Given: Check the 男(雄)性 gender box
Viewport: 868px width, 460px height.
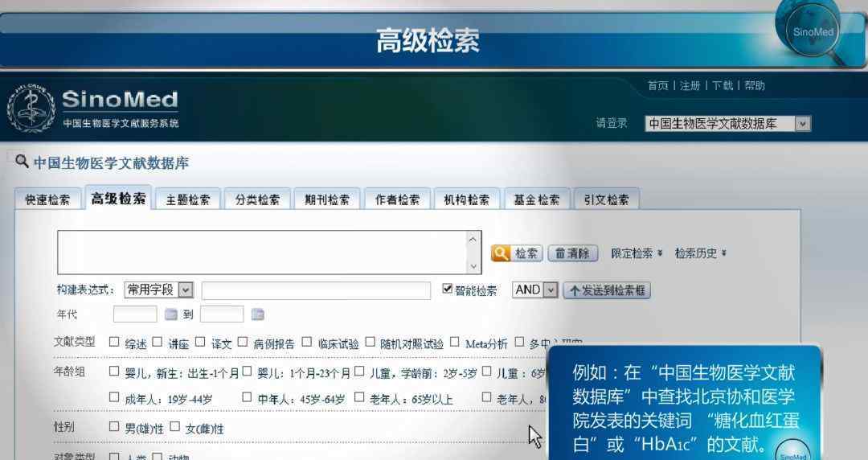Looking at the screenshot, I should pos(114,427).
